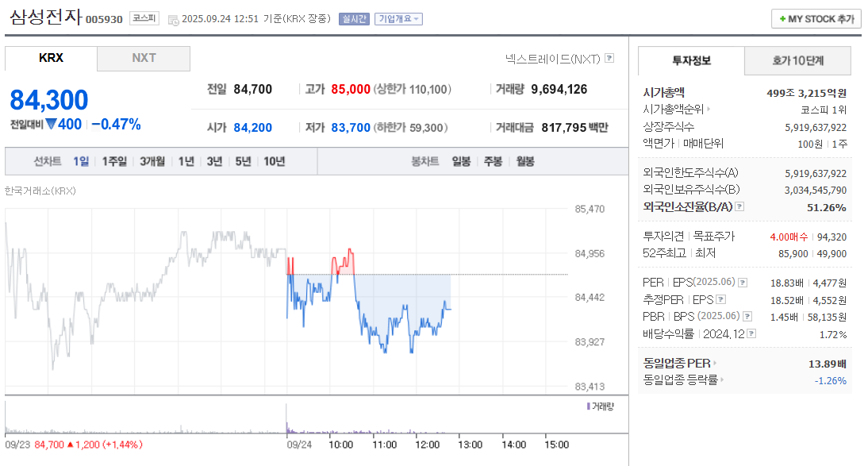This screenshot has height=466, width=868.
Task: Select the 10년 chart period
Action: click(274, 161)
